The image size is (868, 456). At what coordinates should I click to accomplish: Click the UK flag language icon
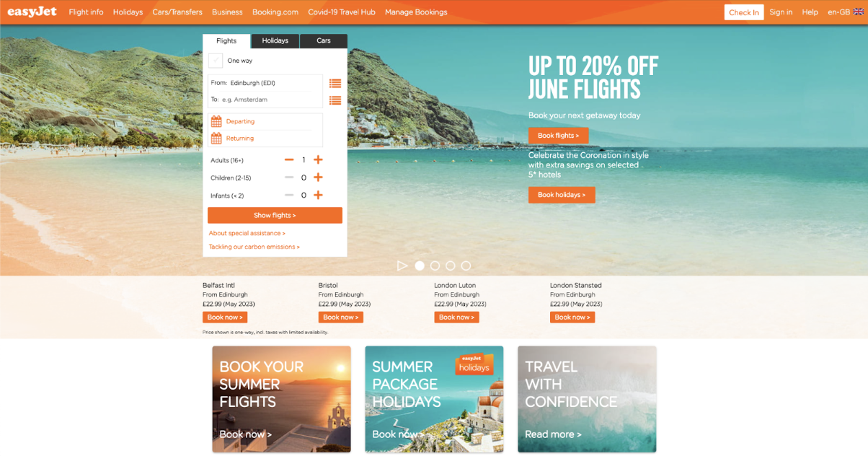(x=859, y=12)
